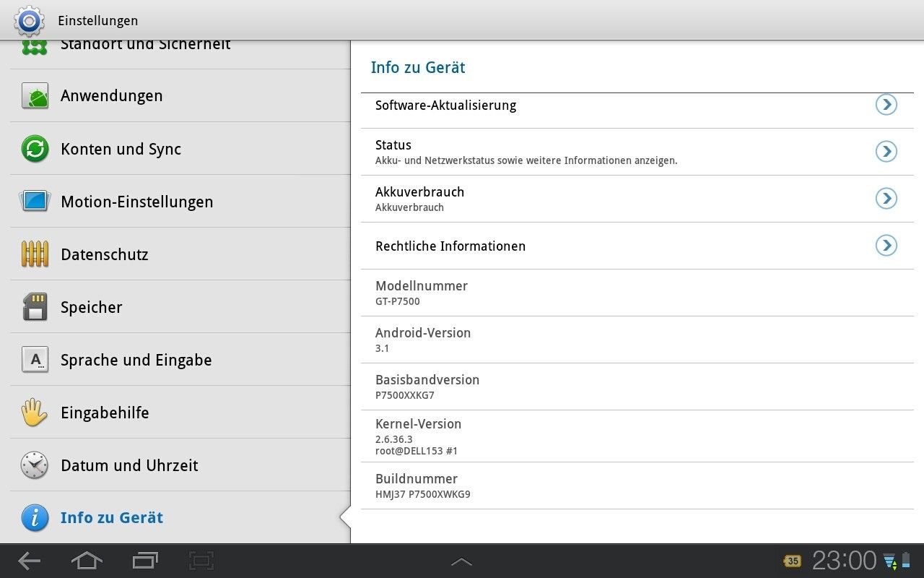Expand the bottom bar up-arrow handle
Image resolution: width=924 pixels, height=578 pixels.
click(x=461, y=561)
